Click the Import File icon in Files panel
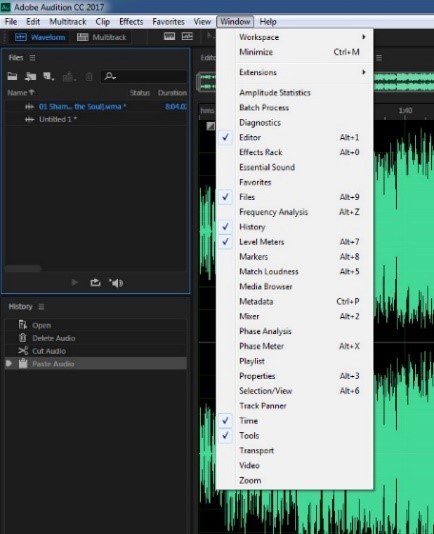 pyautogui.click(x=31, y=76)
